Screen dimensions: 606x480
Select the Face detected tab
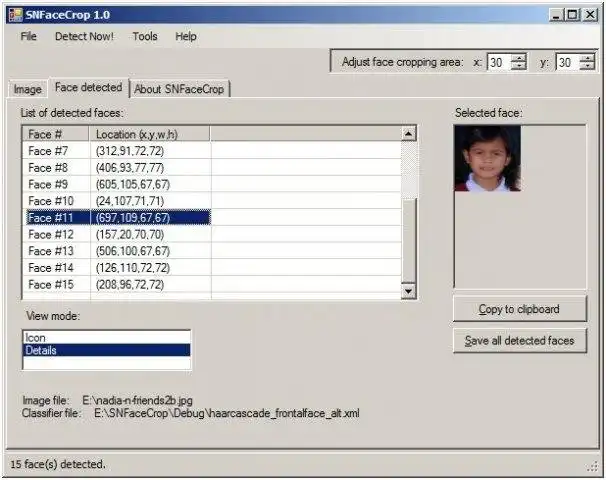click(x=89, y=87)
